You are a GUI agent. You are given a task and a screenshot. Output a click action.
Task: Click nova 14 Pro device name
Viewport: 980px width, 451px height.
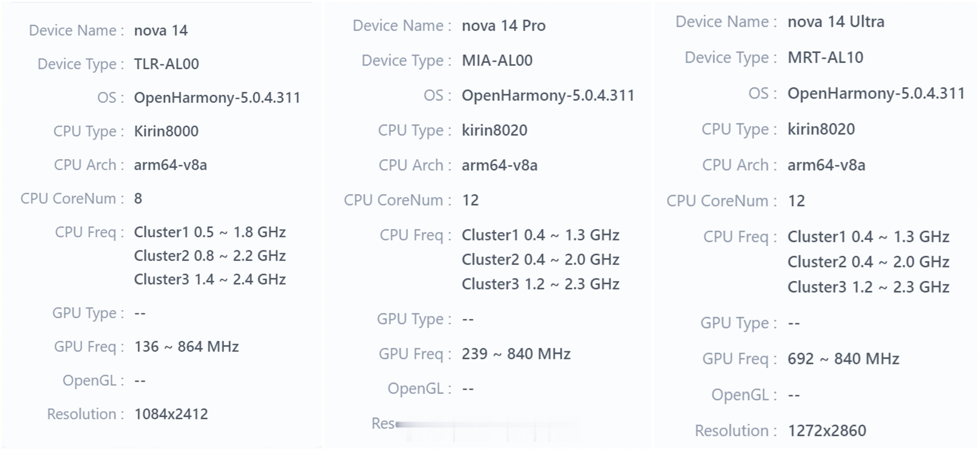pos(504,25)
